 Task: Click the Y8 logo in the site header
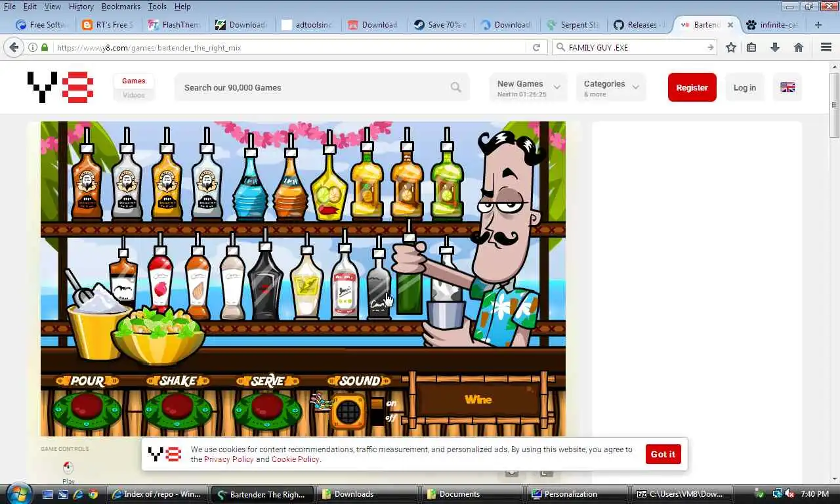(x=60, y=87)
